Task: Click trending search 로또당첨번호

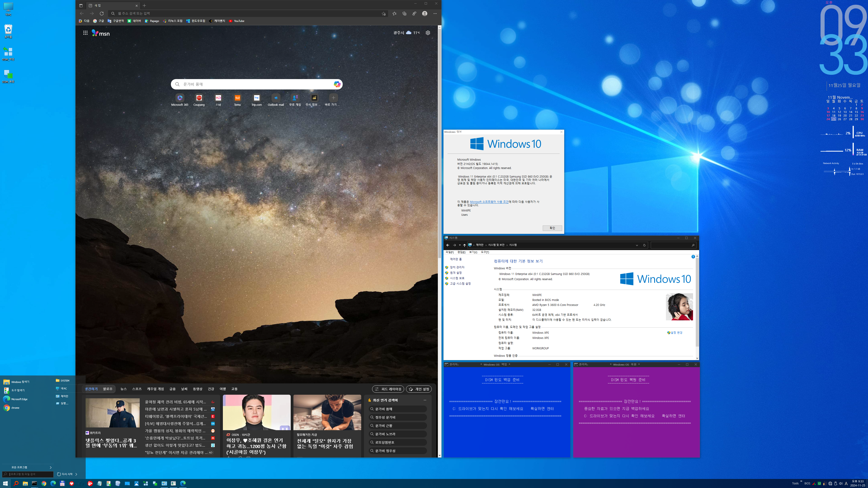Action: point(398,442)
